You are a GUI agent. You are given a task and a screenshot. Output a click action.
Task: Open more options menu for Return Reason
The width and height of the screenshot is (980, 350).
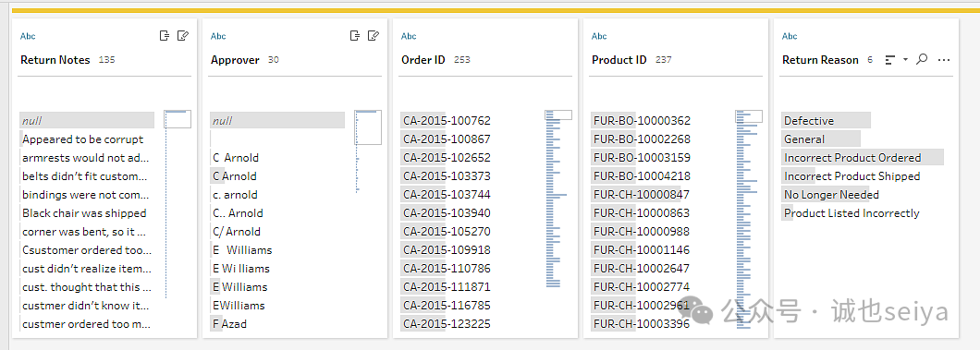tap(944, 60)
